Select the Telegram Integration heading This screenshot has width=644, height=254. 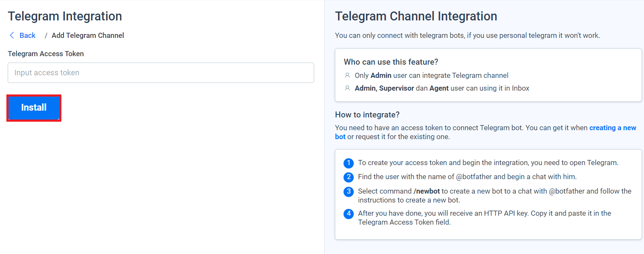64,16
